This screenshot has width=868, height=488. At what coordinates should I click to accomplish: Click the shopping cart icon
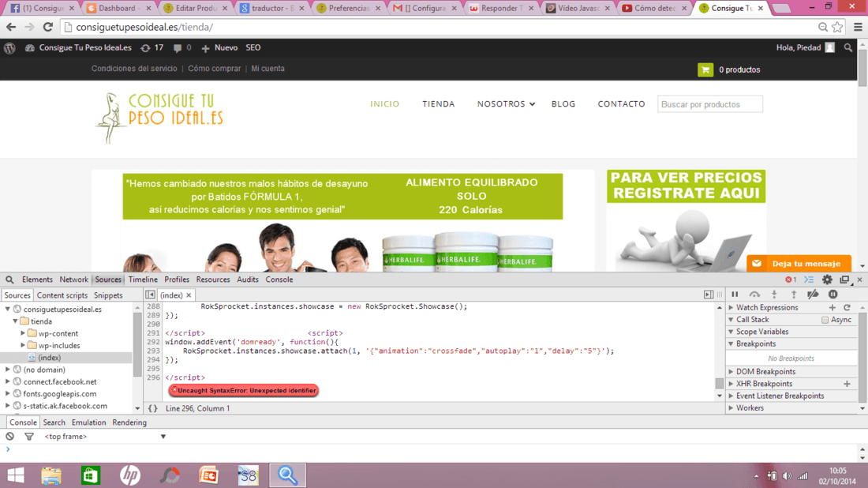click(705, 69)
